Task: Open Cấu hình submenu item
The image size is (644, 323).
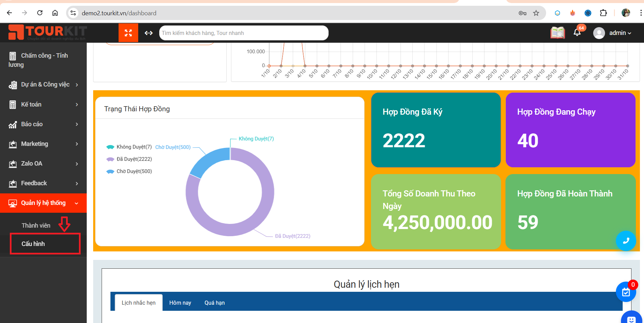Action: click(x=33, y=244)
